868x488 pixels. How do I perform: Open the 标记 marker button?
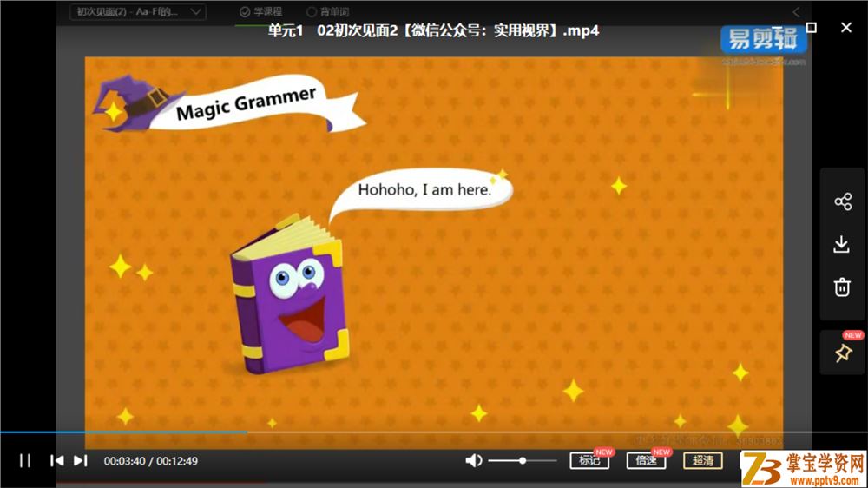(x=589, y=460)
